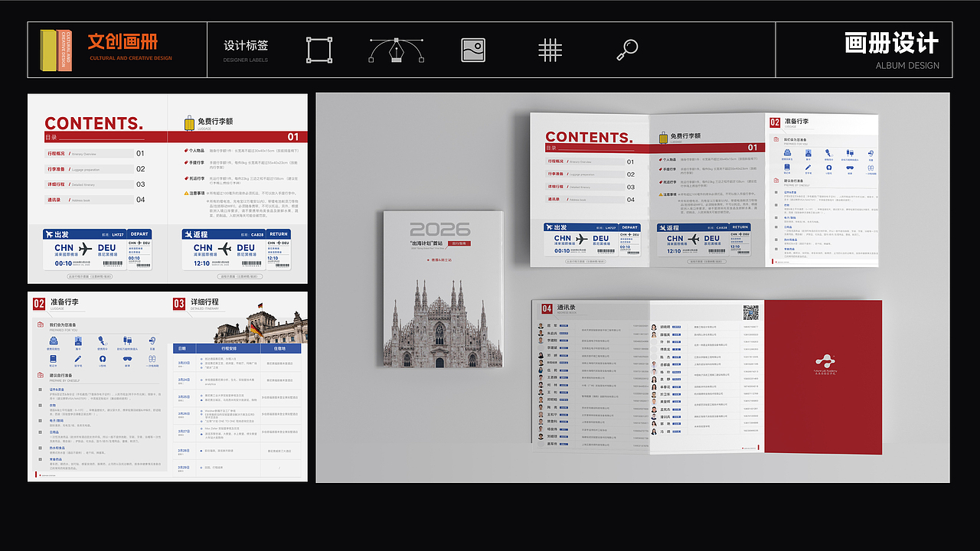Click 3月23日 date cell in itinerary table
The height and width of the screenshot is (551, 980).
pos(184,364)
